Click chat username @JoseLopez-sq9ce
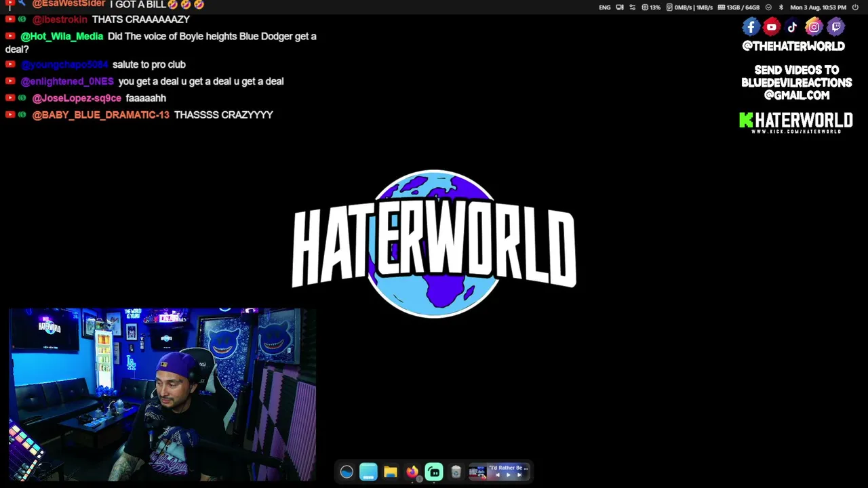Viewport: 868px width, 488px height. point(77,98)
